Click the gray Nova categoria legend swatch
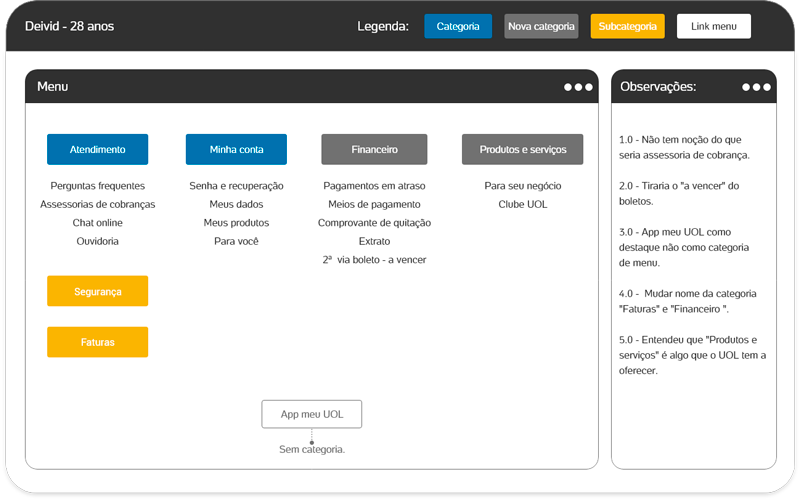 [x=541, y=26]
